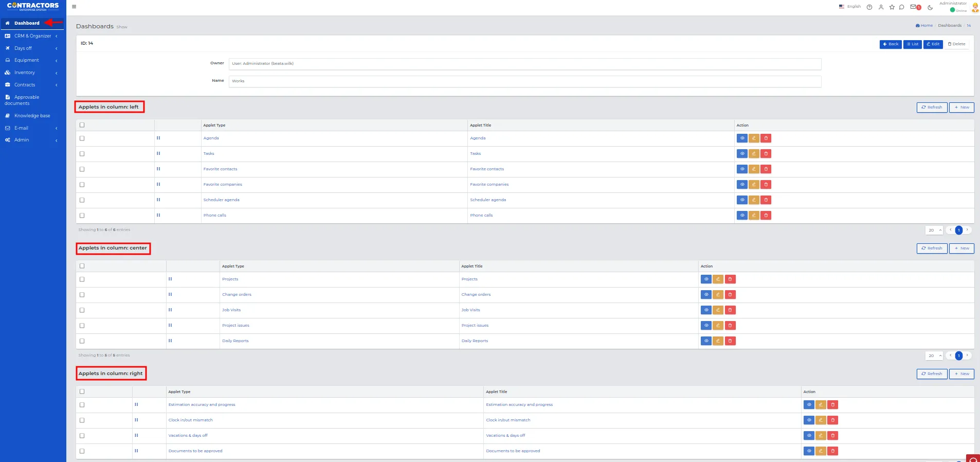Delete the Phone calls applet row
Screen dimensions: 980x462
[766, 216]
